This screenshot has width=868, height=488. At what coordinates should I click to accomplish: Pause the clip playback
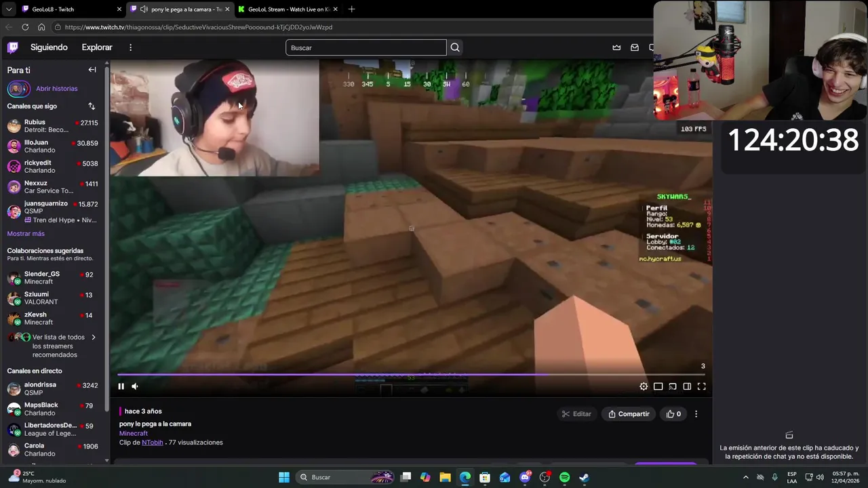[x=121, y=386]
